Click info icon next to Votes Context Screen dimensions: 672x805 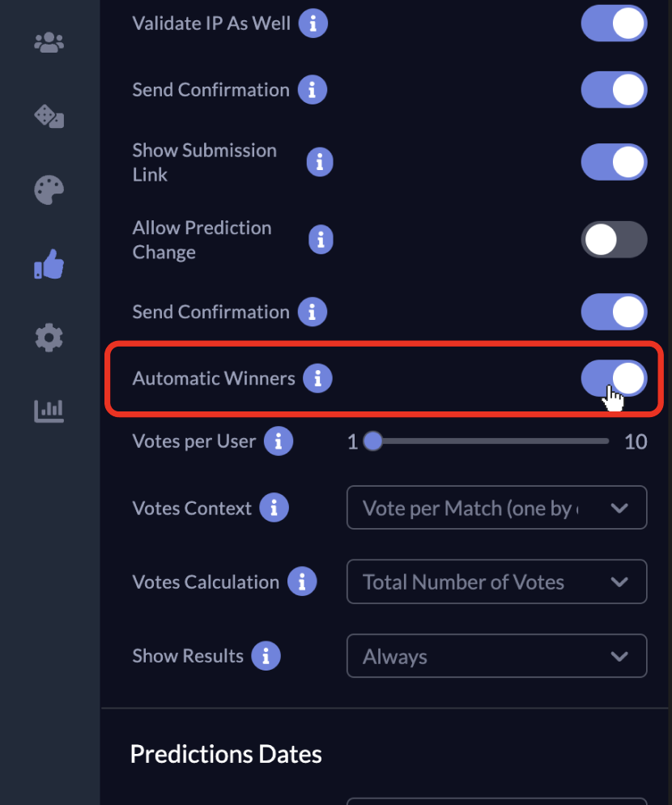click(x=274, y=508)
